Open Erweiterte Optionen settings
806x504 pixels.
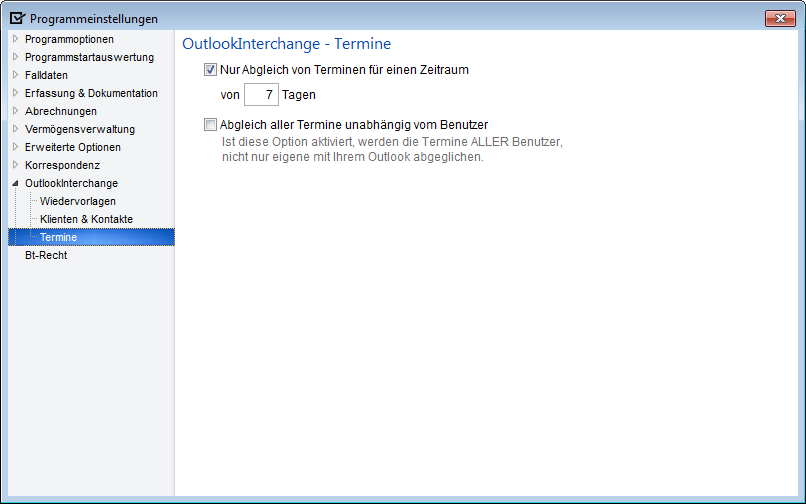[x=73, y=147]
